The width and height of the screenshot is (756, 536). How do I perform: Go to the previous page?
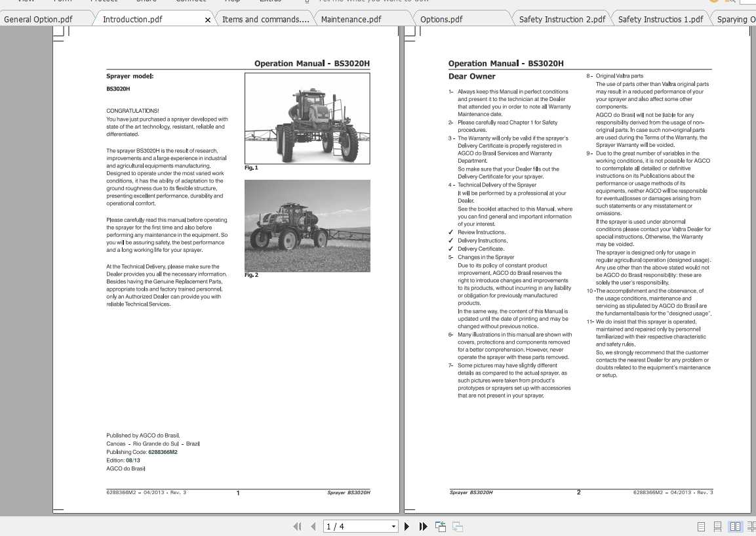pyautogui.click(x=313, y=526)
